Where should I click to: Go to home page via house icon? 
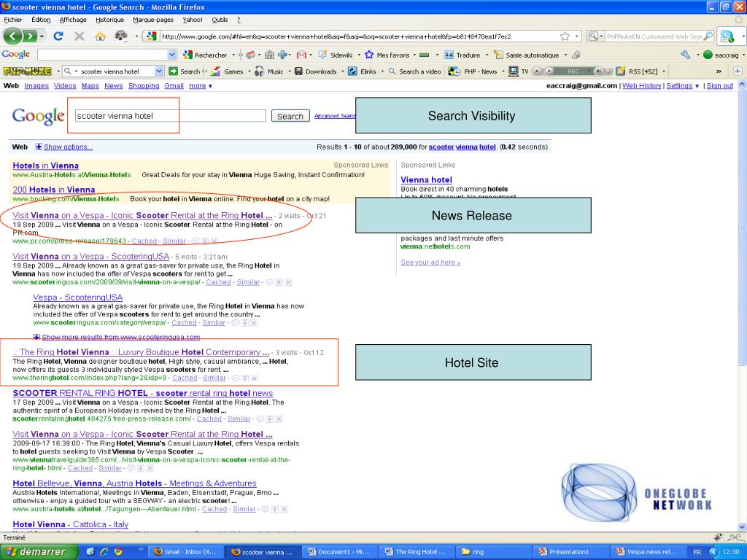pyautogui.click(x=100, y=36)
